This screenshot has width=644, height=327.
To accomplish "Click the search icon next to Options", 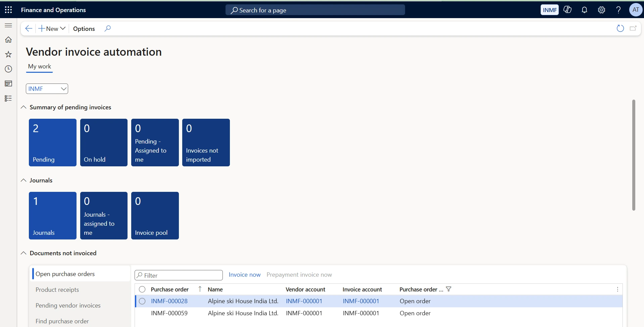I will pyautogui.click(x=107, y=29).
